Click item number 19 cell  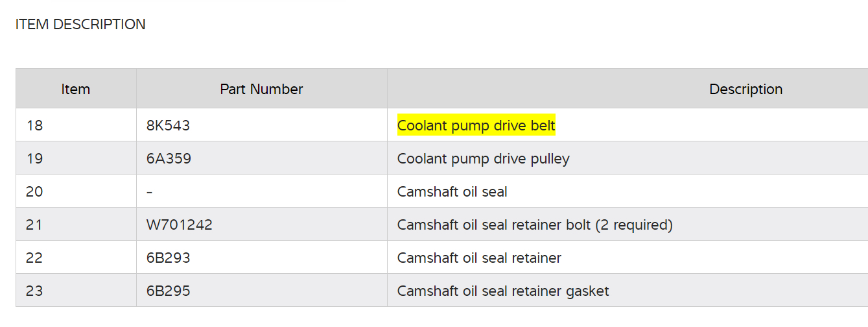(x=34, y=158)
